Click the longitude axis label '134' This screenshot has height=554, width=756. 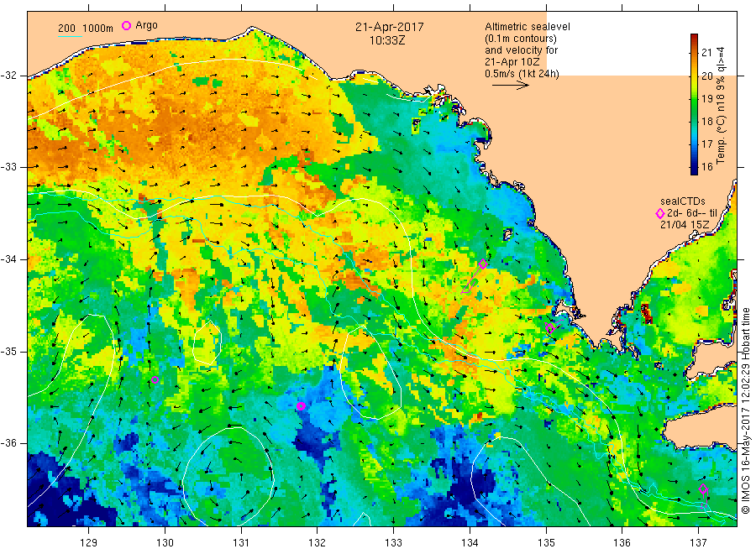pos(470,543)
